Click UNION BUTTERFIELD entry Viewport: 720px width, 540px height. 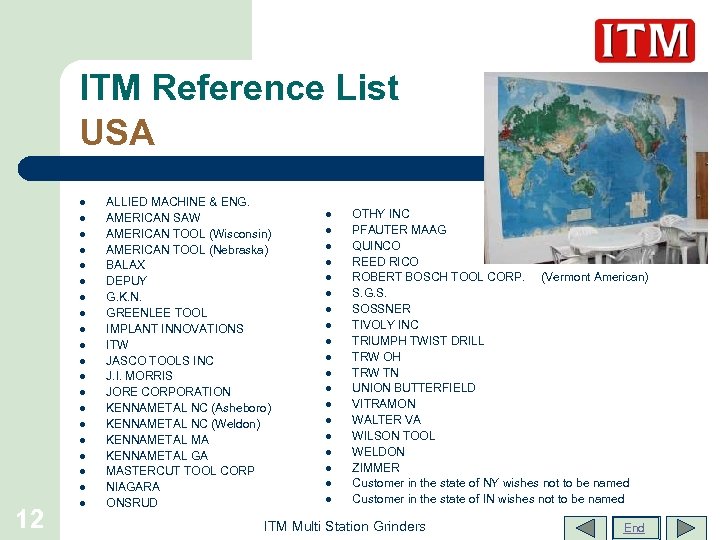tap(414, 388)
